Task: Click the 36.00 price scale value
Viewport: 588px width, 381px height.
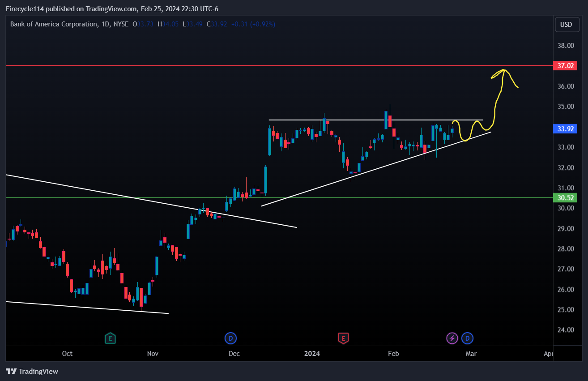Action: point(566,86)
